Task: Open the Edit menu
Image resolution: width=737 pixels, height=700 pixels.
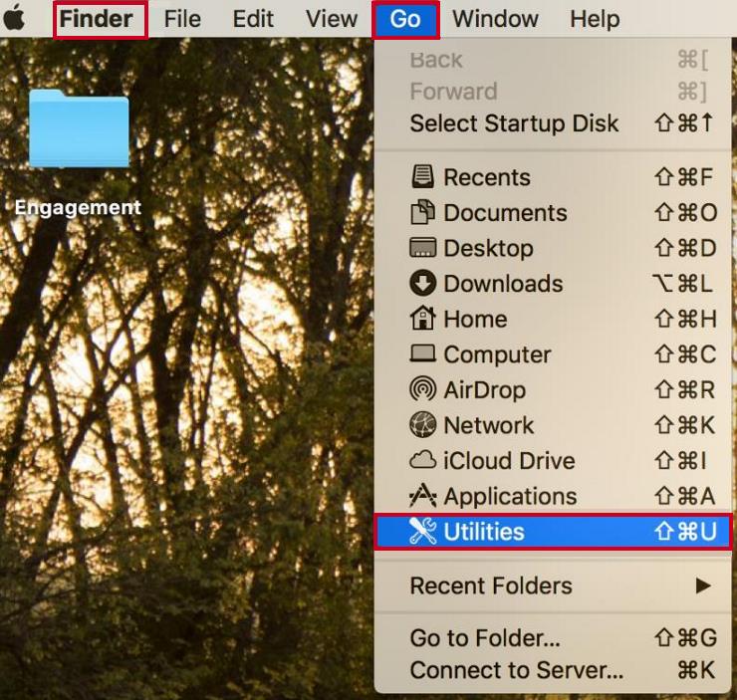Action: pyautogui.click(x=253, y=19)
